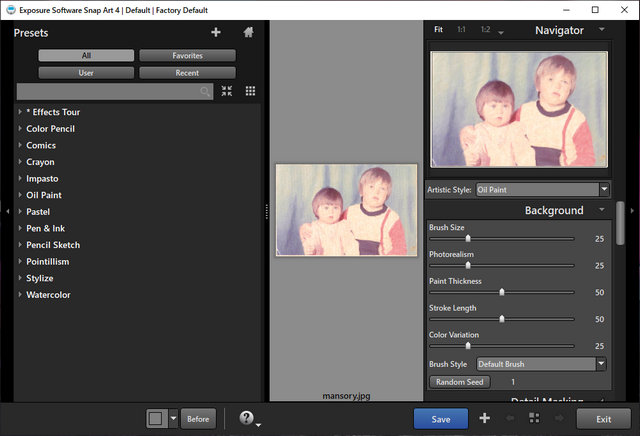Click the search magnifier icon in presets
The width and height of the screenshot is (640, 436).
coord(206,91)
